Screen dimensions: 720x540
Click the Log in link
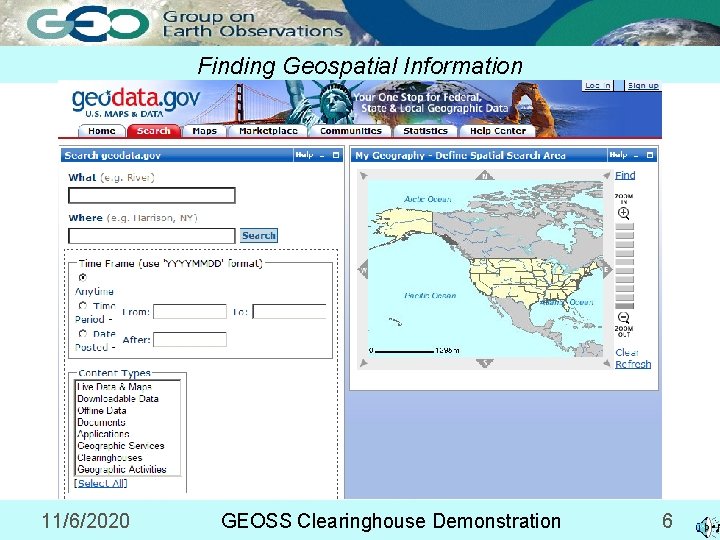coord(597,85)
